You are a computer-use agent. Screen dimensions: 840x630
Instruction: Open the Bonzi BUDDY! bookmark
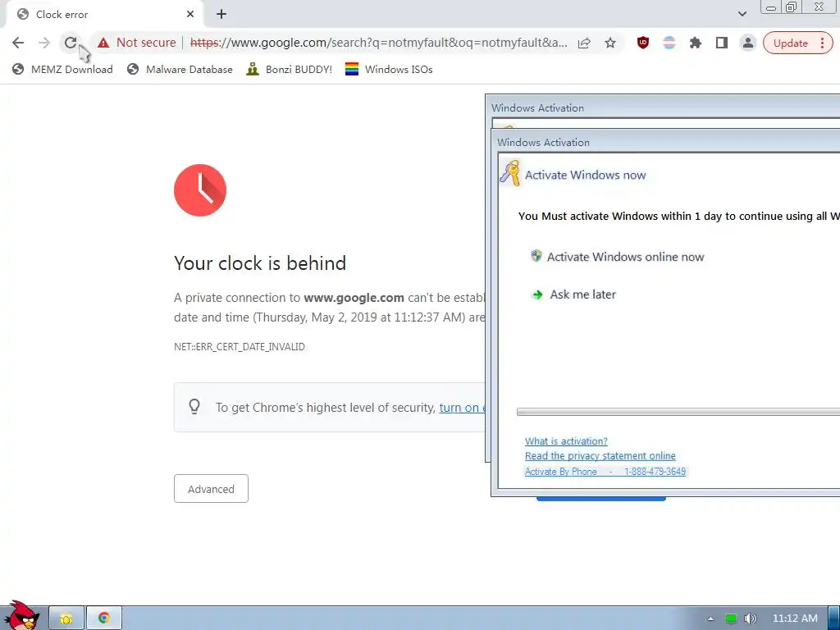click(290, 69)
